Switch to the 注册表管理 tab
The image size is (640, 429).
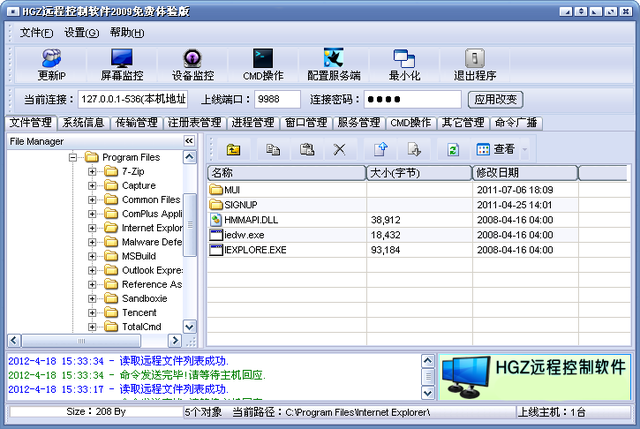click(x=195, y=123)
